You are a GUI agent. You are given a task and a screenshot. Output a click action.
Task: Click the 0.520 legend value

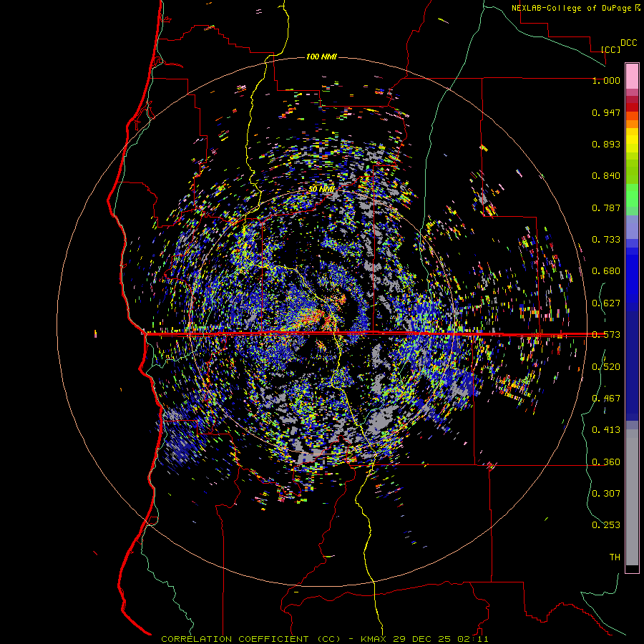pyautogui.click(x=606, y=367)
